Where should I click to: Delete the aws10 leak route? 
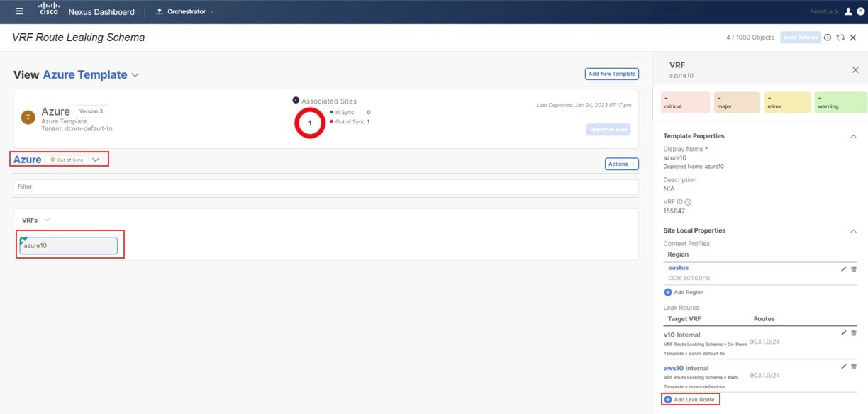click(x=853, y=367)
